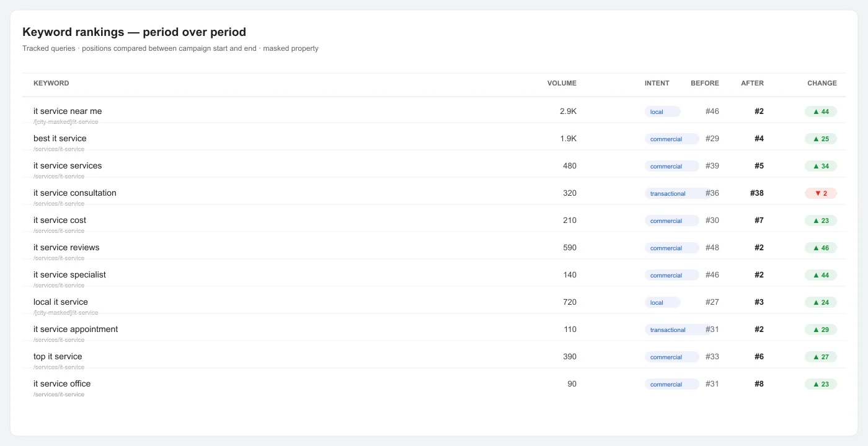The height and width of the screenshot is (446, 868).
Task: Click the '#3' after position
Action: [x=759, y=302]
